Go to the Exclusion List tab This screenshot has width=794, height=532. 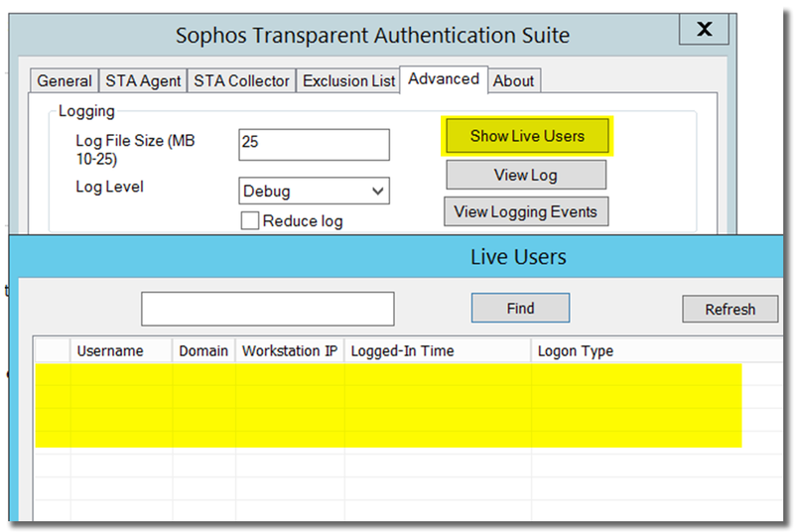pos(348,81)
